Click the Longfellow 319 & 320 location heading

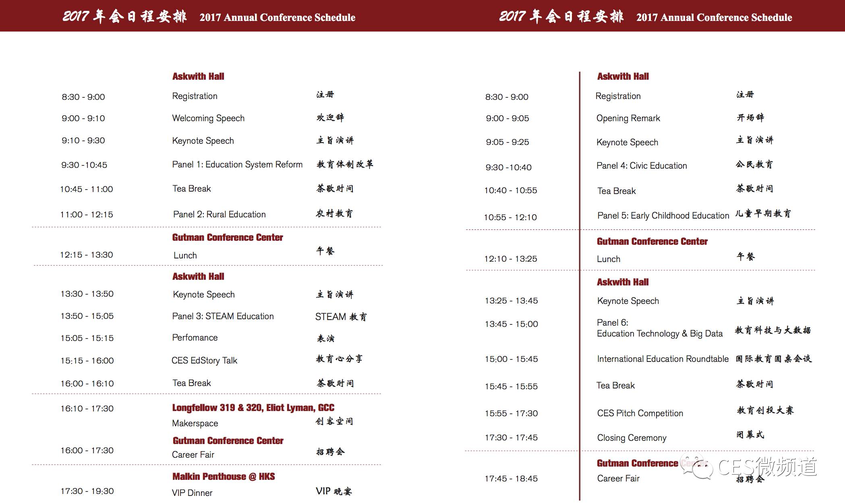253,408
